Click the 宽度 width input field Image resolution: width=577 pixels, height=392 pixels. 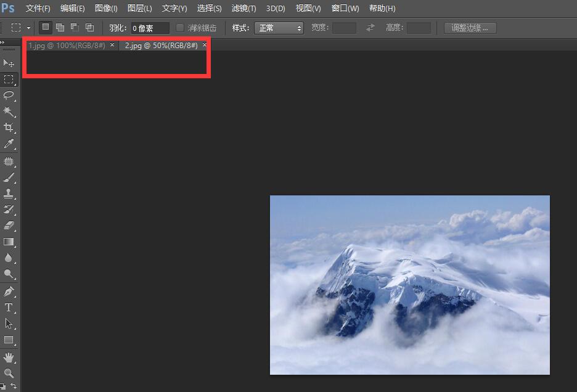(344, 28)
